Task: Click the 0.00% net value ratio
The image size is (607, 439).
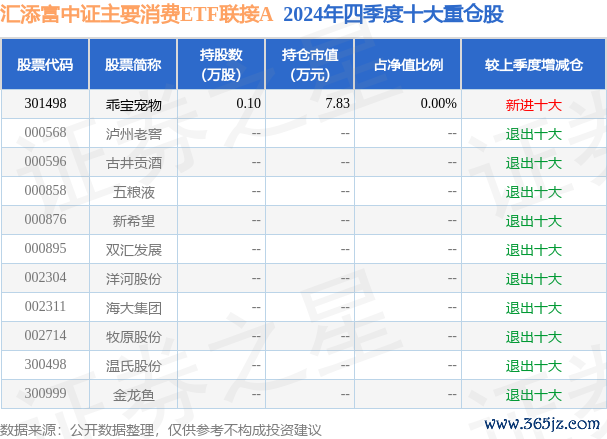Action: point(439,103)
